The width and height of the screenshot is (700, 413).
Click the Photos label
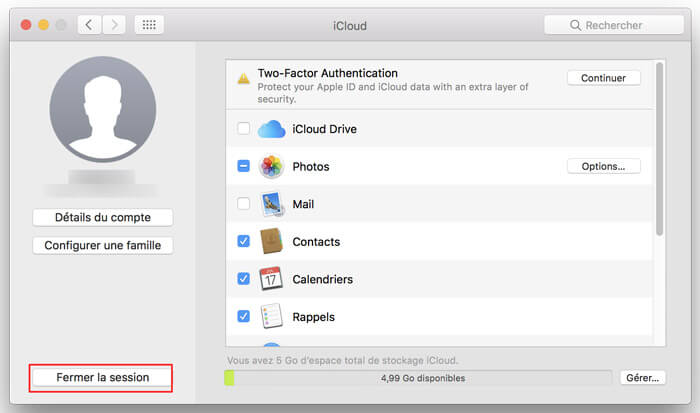tap(311, 167)
